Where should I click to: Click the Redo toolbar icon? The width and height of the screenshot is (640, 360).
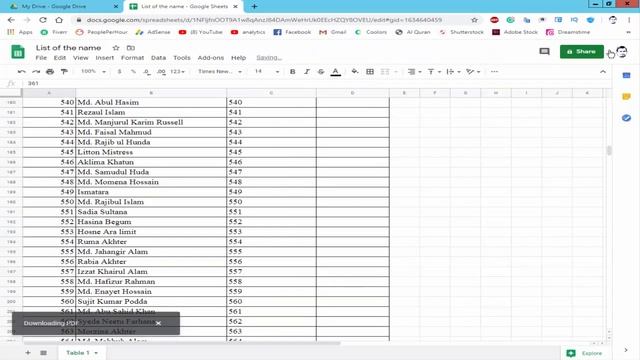point(36,72)
